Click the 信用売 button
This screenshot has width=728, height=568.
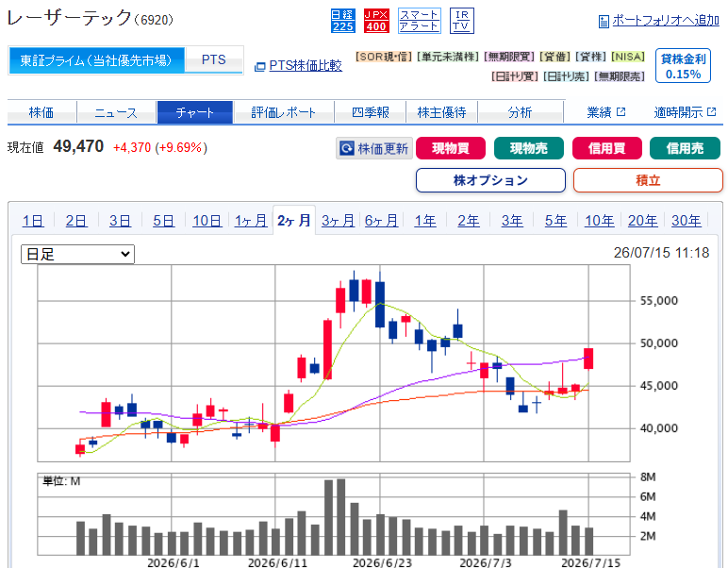[685, 149]
